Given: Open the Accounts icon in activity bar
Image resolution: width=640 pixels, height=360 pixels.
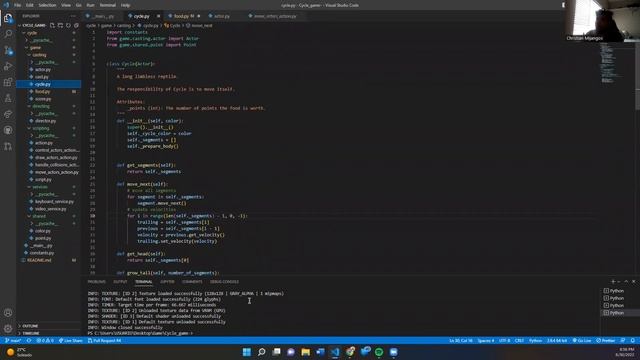Looking at the screenshot, I should coord(8,313).
